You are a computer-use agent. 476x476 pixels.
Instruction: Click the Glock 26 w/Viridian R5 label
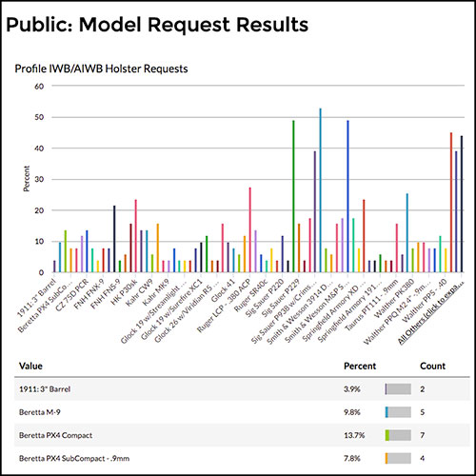[187, 311]
